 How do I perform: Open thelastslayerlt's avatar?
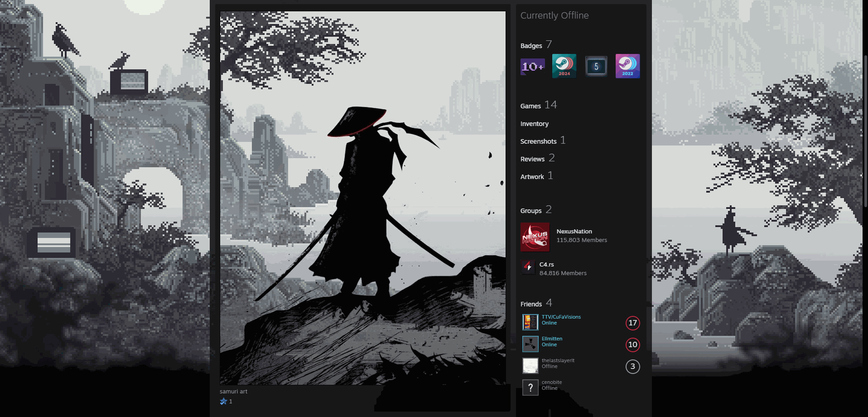530,366
